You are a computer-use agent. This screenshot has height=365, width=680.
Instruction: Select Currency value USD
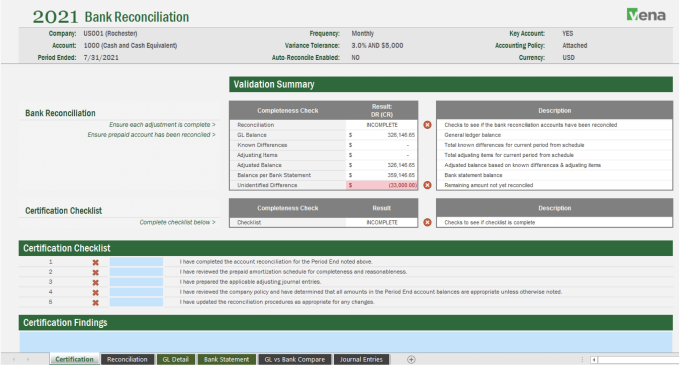(569, 58)
